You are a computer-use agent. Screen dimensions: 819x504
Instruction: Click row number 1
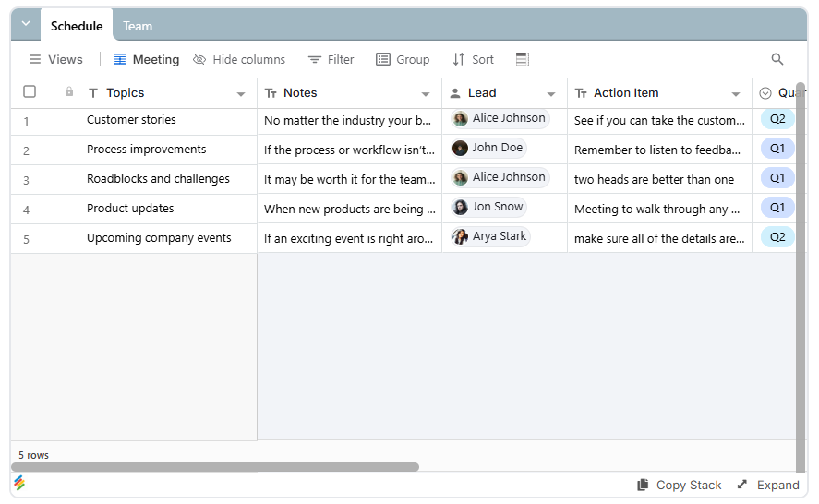[x=26, y=122]
